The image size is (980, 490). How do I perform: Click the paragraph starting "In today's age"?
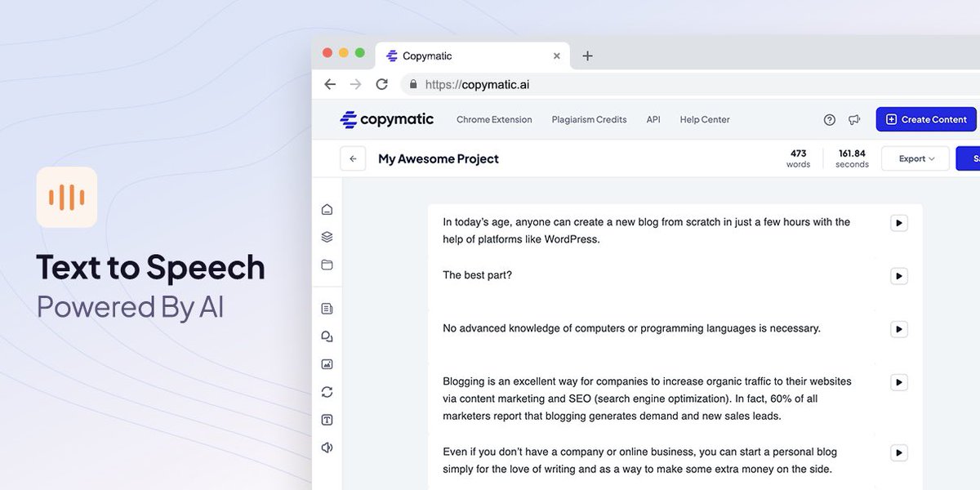point(647,231)
